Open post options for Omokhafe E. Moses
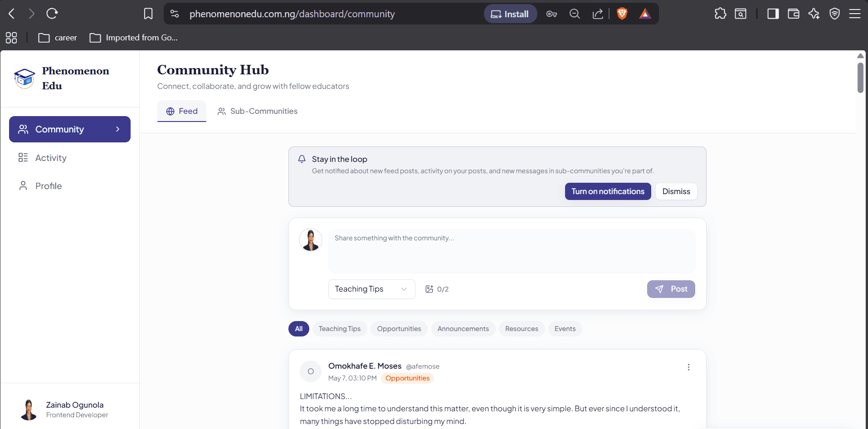868x429 pixels. [688, 367]
